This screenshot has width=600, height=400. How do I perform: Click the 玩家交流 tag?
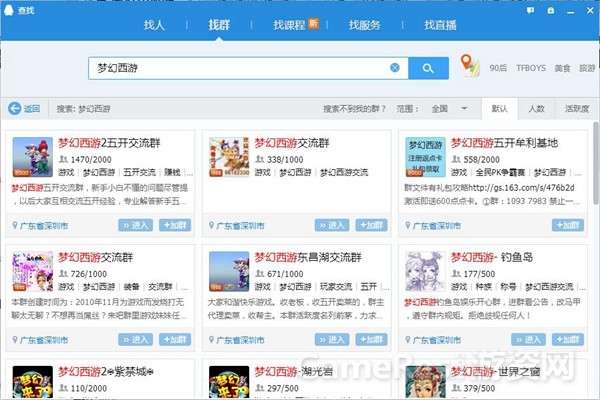coord(336,287)
